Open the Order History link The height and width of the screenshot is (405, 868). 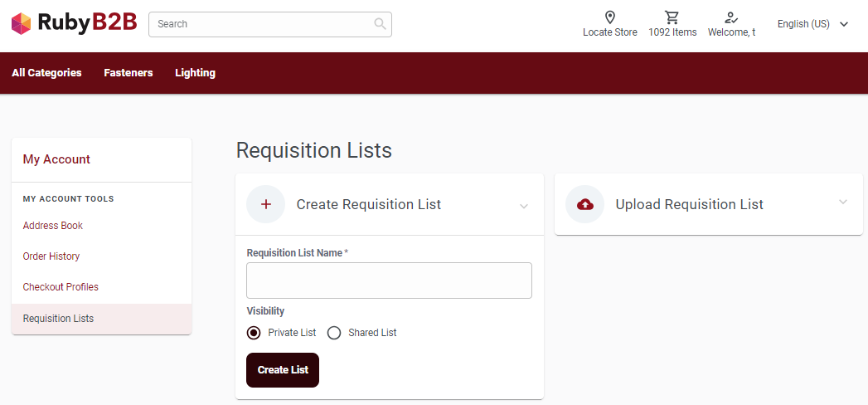tap(51, 256)
